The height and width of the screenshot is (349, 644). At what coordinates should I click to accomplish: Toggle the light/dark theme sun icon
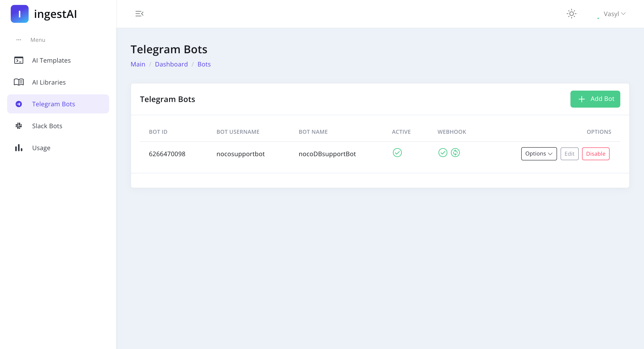point(571,14)
